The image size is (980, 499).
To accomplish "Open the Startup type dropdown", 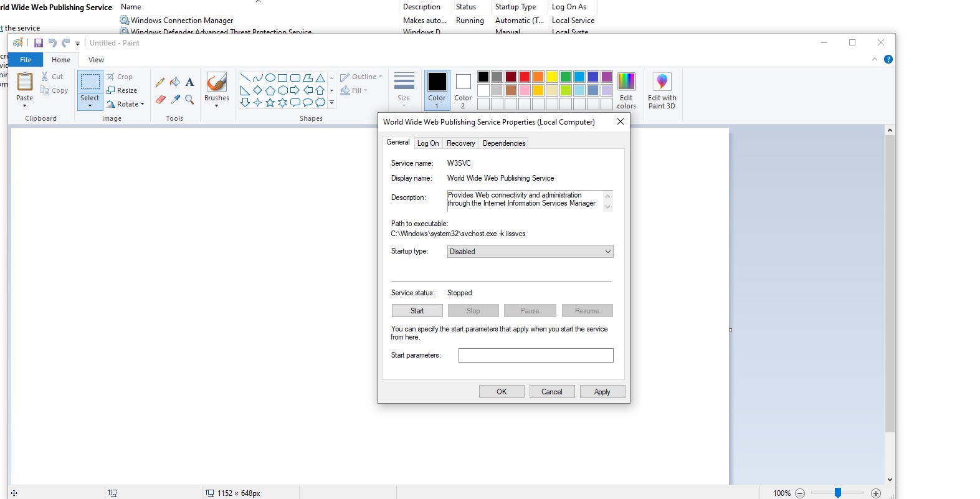I will (530, 252).
